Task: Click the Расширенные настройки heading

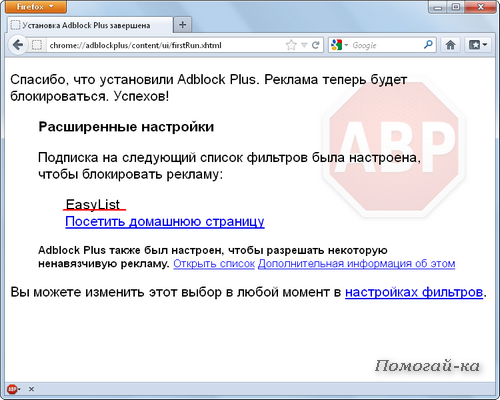Action: [x=126, y=127]
